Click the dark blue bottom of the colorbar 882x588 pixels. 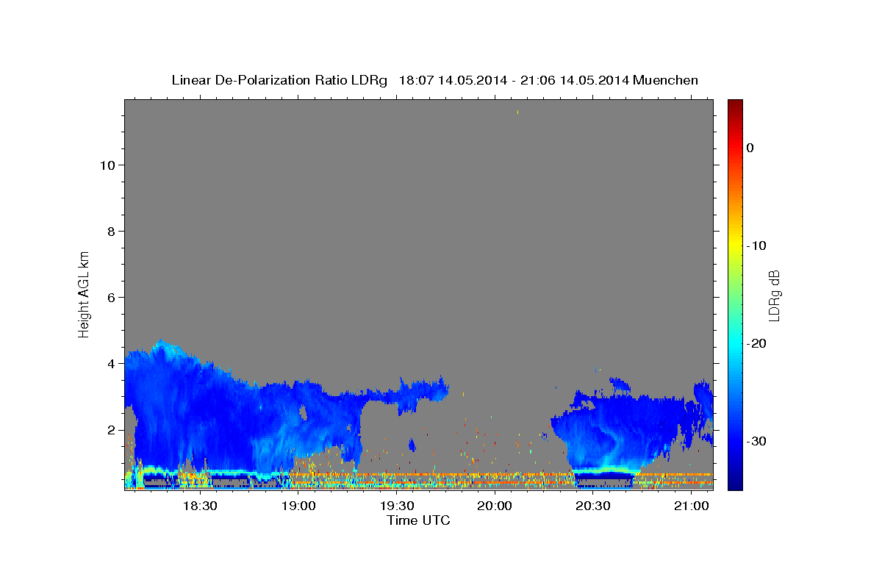[x=735, y=484]
